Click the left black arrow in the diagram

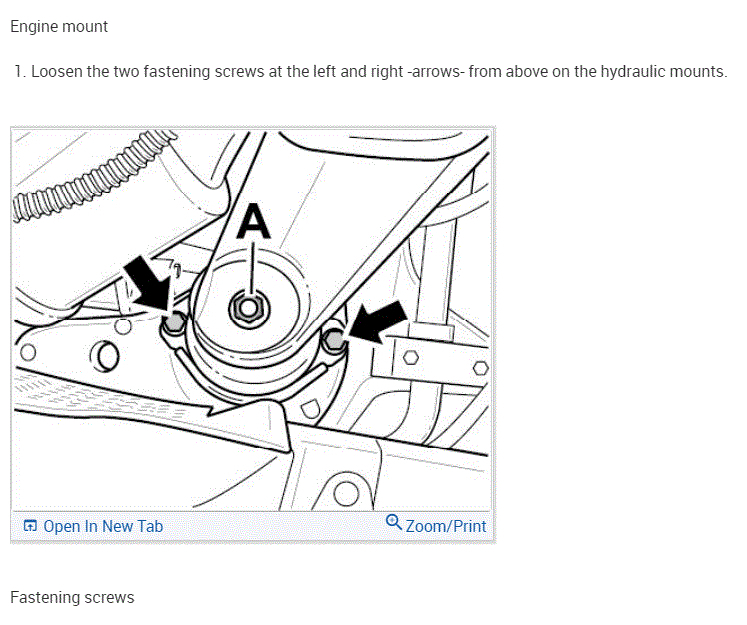pos(148,283)
